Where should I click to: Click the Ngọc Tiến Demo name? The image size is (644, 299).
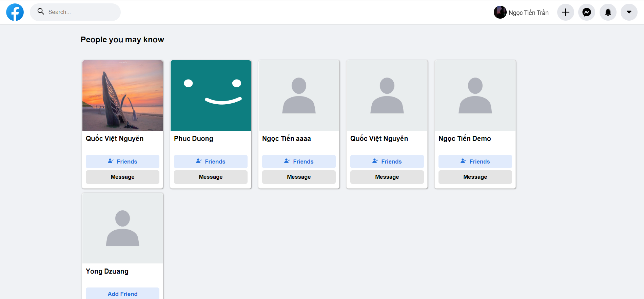point(465,138)
